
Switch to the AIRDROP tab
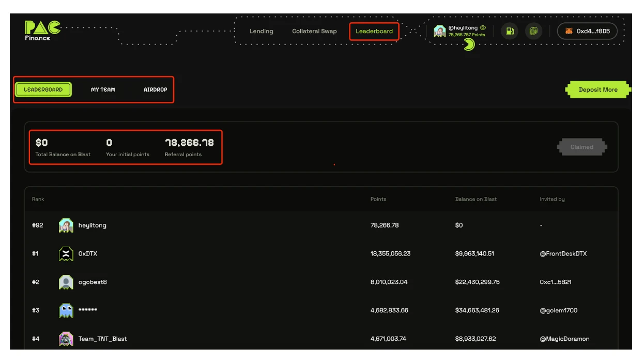[155, 89]
